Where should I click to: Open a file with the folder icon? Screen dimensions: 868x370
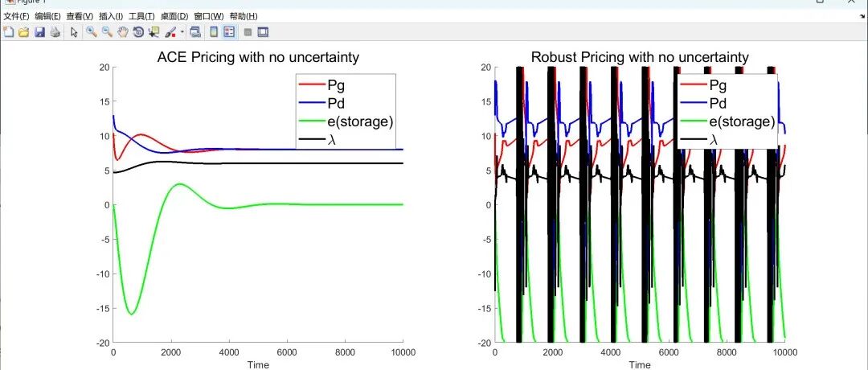(x=24, y=32)
